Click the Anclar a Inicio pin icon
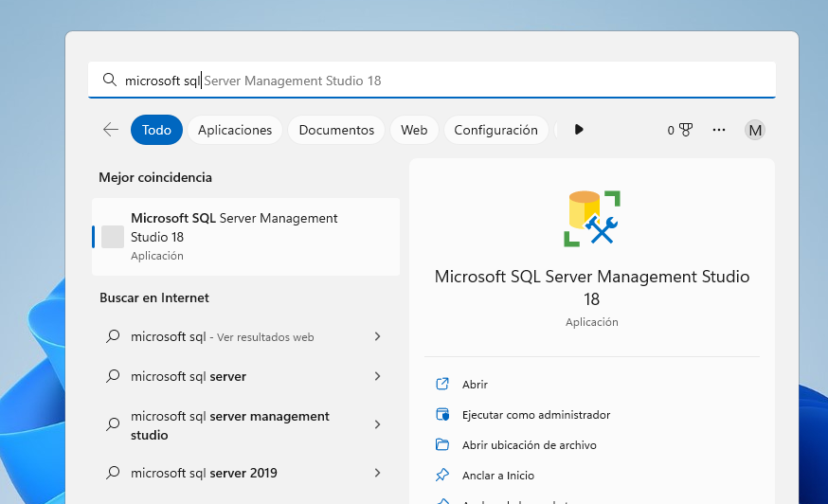Viewport: 828px width, 504px height. (x=442, y=475)
